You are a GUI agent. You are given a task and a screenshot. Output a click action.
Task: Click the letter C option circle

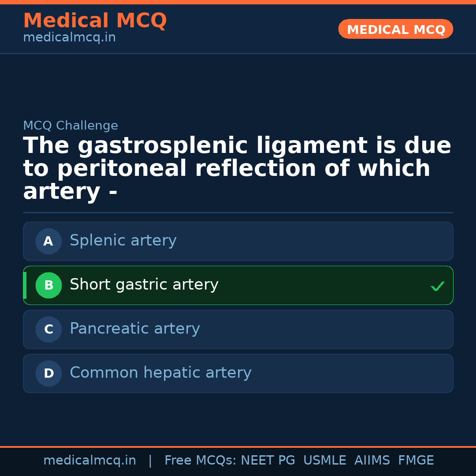48,329
